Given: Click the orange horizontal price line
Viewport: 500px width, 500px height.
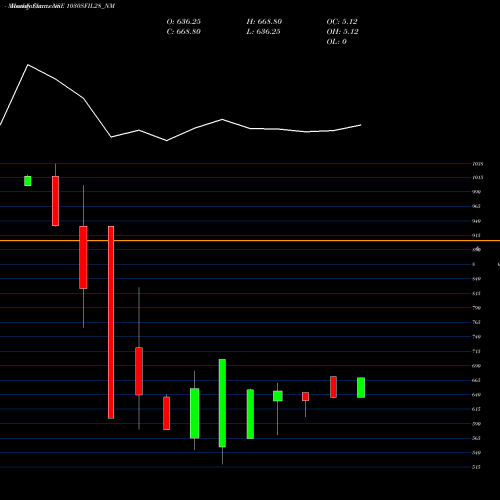Looking at the screenshot, I should click(250, 240).
